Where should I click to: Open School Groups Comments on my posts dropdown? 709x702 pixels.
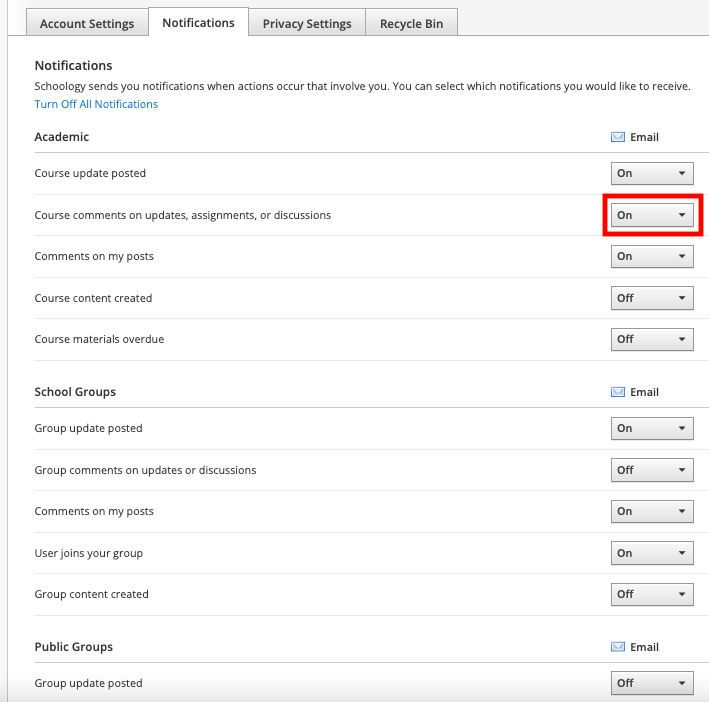pos(652,511)
